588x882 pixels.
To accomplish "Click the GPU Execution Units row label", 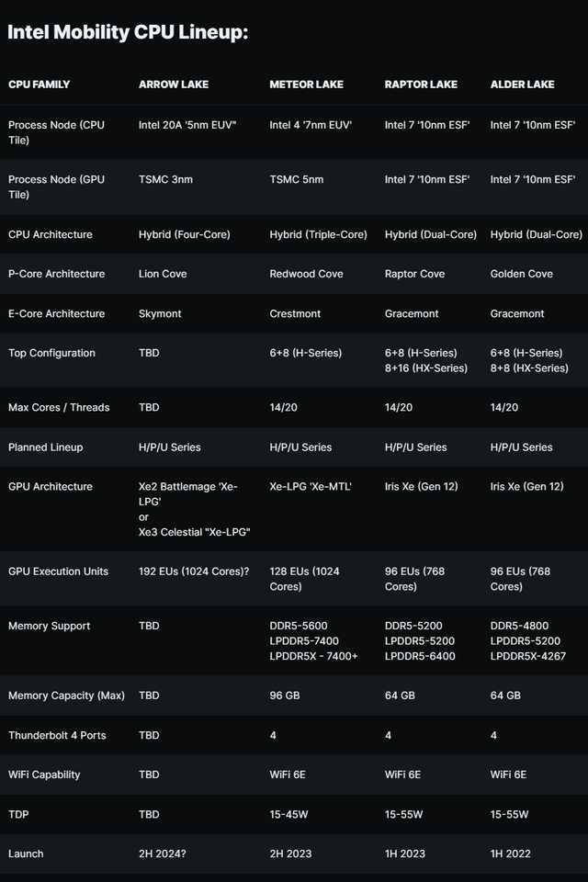I will [x=58, y=571].
